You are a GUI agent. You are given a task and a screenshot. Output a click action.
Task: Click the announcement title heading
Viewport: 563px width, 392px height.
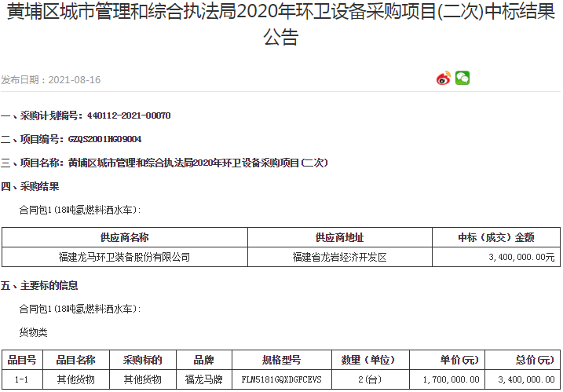click(281, 25)
